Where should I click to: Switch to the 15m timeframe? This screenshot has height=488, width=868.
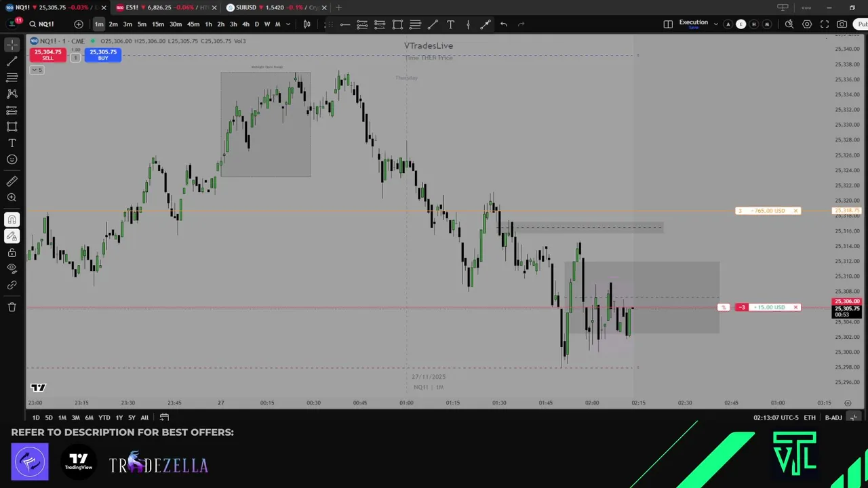157,24
